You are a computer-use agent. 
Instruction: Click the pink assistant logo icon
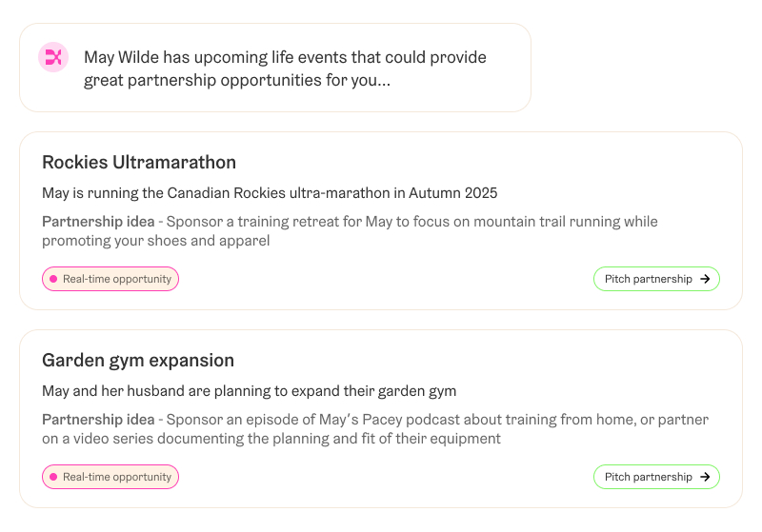[53, 57]
